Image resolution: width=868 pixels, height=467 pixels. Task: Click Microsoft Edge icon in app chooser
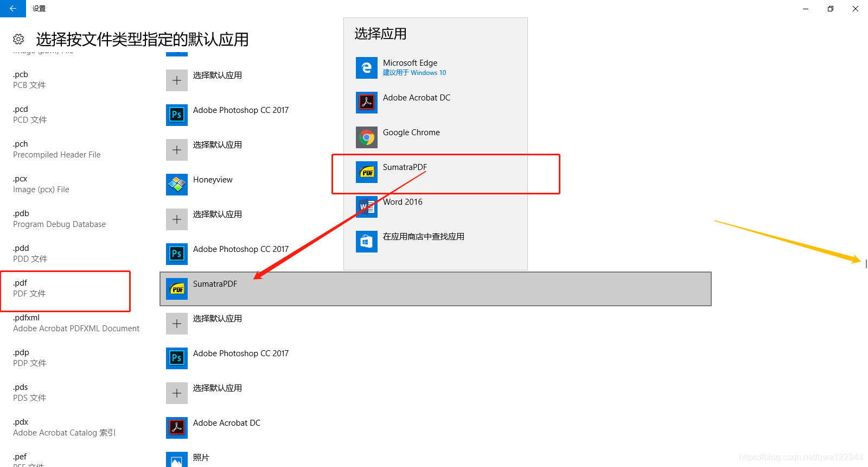coord(367,68)
